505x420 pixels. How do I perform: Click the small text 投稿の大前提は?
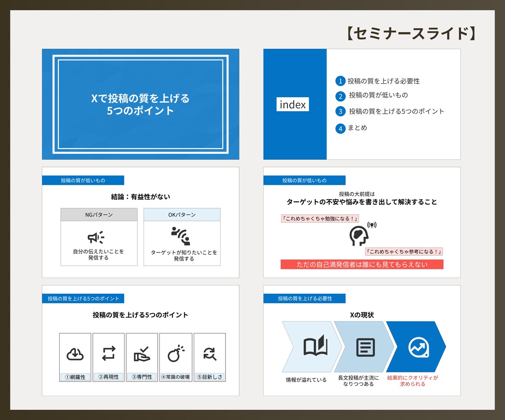tap(357, 194)
